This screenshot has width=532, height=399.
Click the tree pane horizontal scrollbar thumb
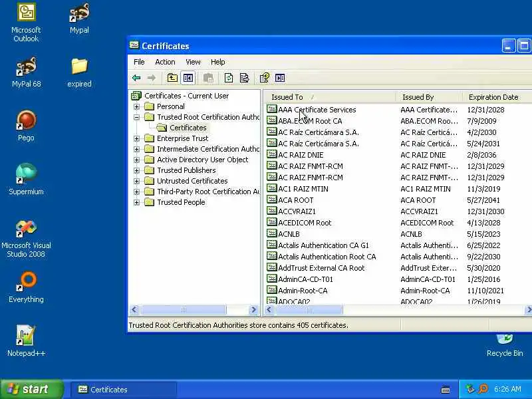click(184, 309)
